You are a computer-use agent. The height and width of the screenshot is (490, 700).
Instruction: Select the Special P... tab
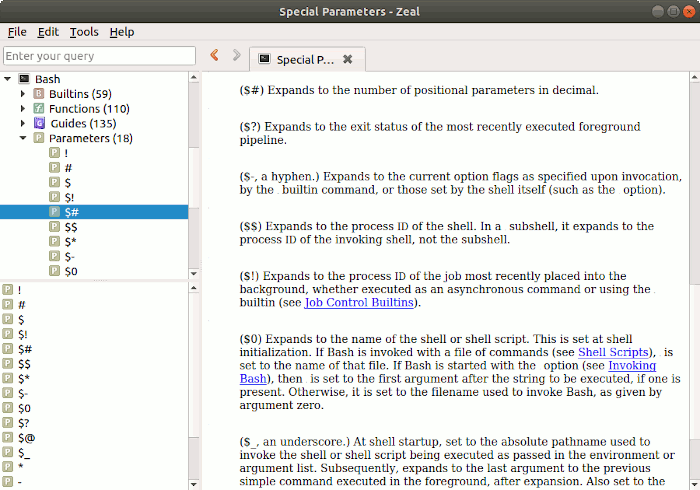pyautogui.click(x=307, y=59)
